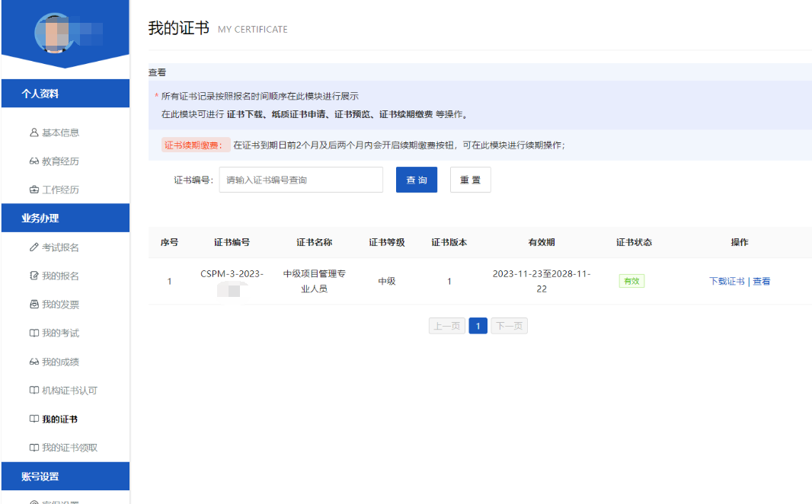This screenshot has height=504, width=812.
Task: Focus the 证书编号 search input field
Action: [301, 180]
